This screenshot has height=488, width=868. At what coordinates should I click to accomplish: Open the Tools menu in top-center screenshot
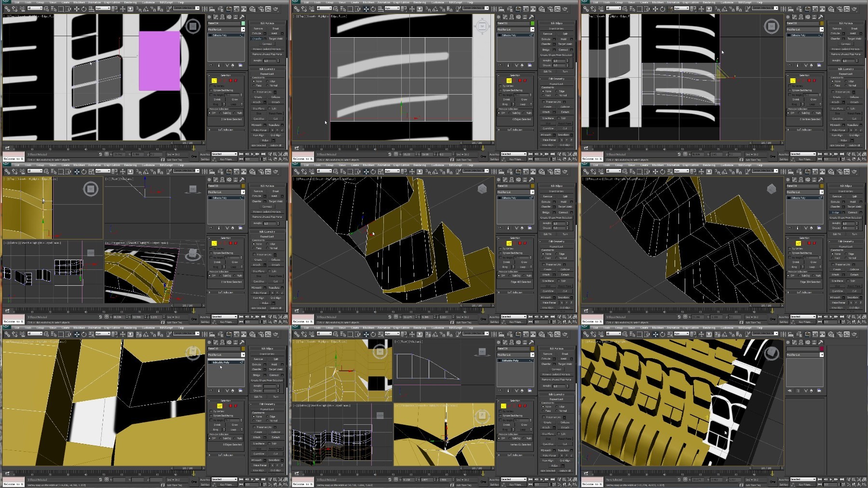(317, 2)
